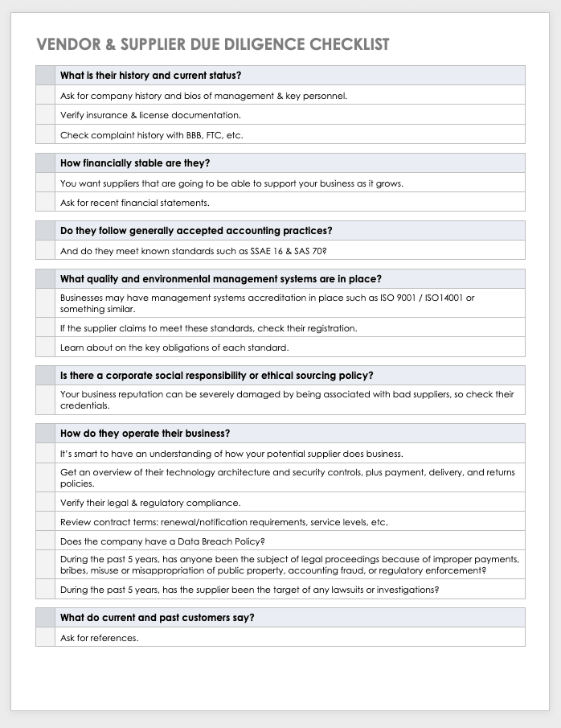This screenshot has height=728, width=561.
Task: Check the box next to 'Ask for recent financial statements'
Action: tap(46, 202)
